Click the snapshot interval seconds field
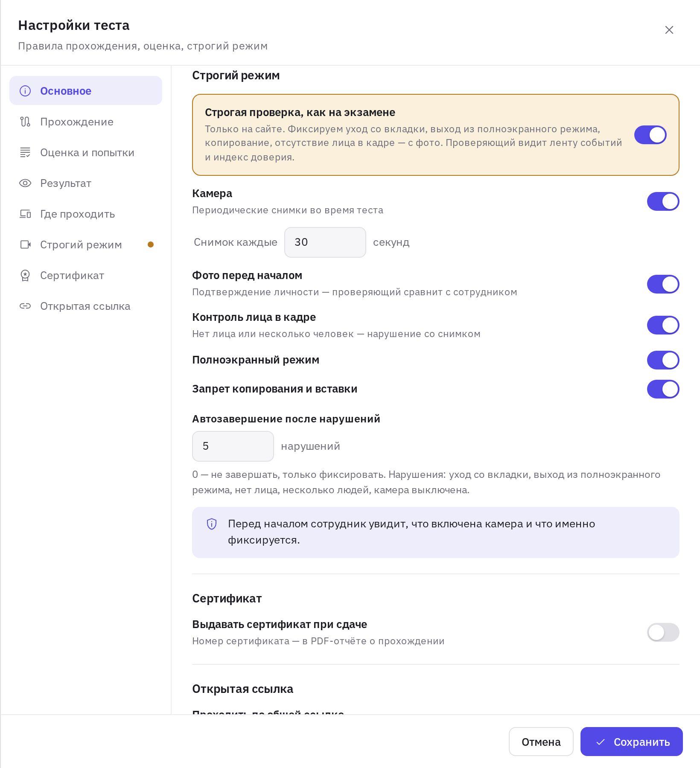 325,242
